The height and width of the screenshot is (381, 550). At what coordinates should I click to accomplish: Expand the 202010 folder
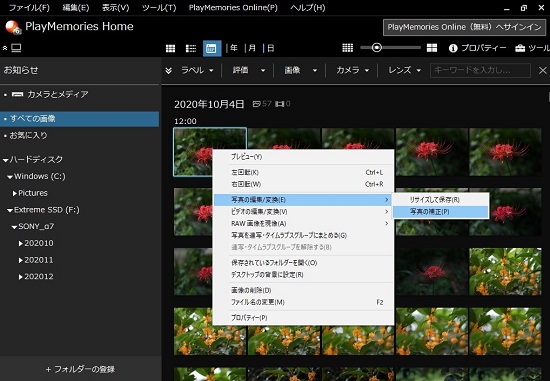coord(21,243)
